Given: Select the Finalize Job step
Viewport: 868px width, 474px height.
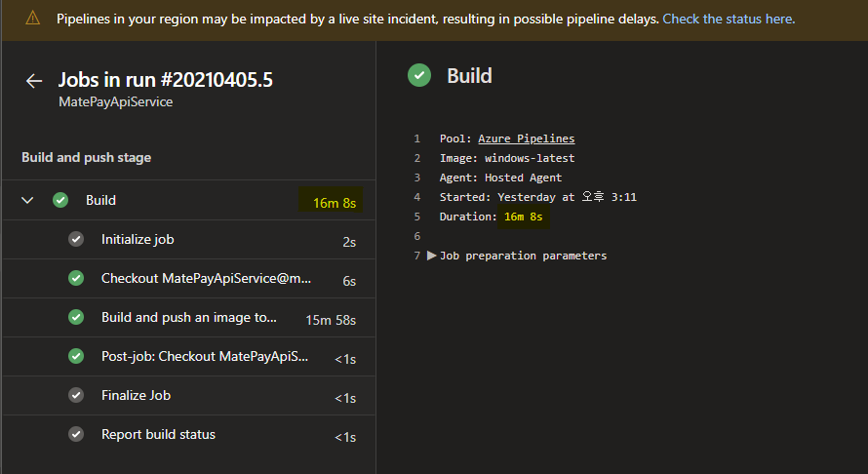Looking at the screenshot, I should click(x=136, y=395).
